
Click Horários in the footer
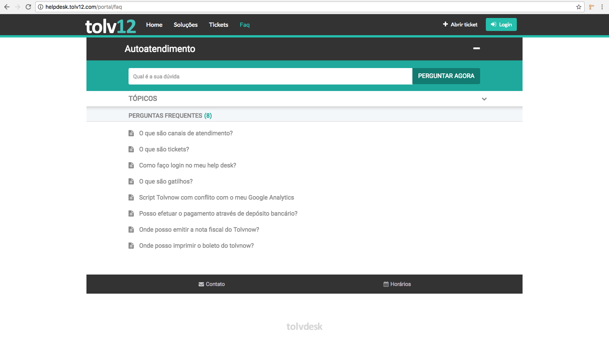click(x=397, y=284)
